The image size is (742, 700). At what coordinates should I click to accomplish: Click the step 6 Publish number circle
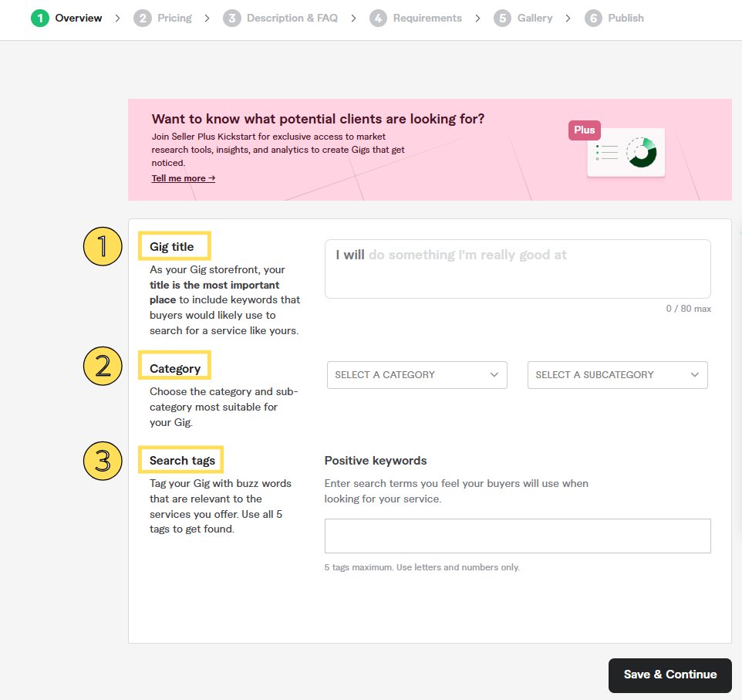(x=593, y=18)
